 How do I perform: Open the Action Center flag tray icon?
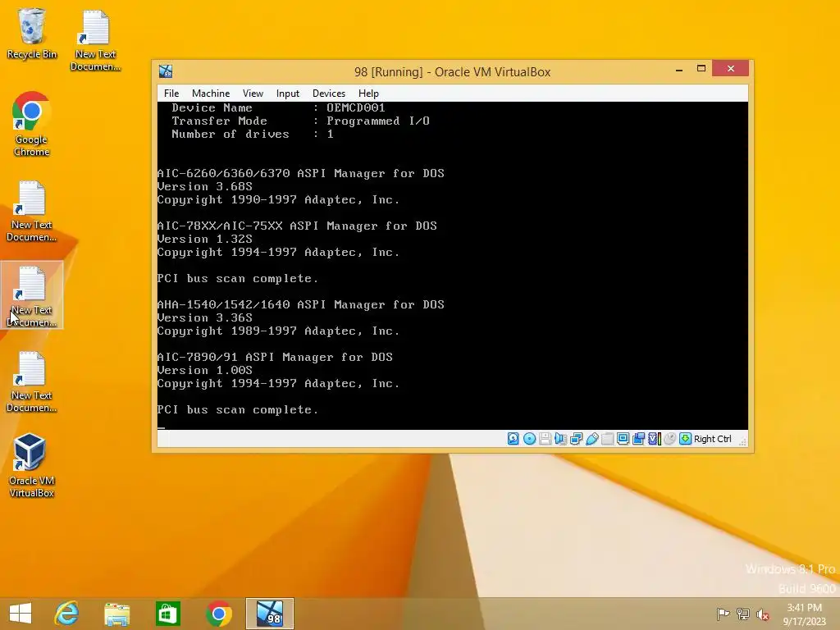pos(723,614)
